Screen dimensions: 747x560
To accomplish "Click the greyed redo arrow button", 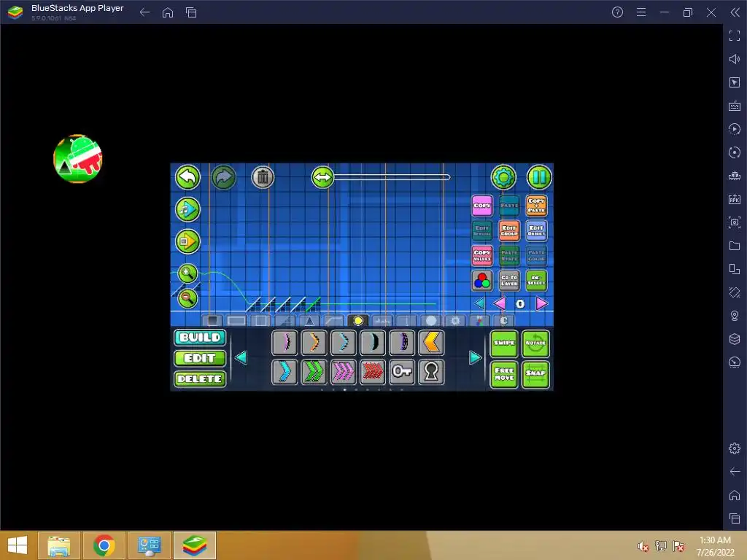I will [x=223, y=177].
